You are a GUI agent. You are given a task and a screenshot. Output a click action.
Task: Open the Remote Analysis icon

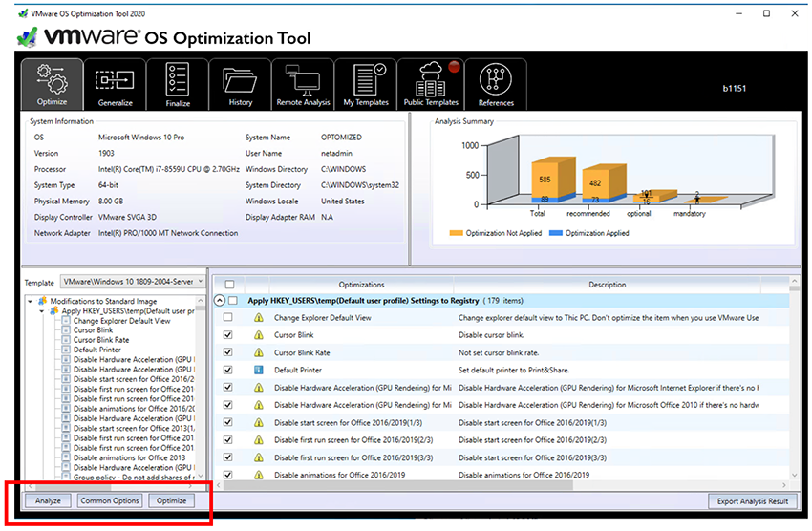[303, 79]
